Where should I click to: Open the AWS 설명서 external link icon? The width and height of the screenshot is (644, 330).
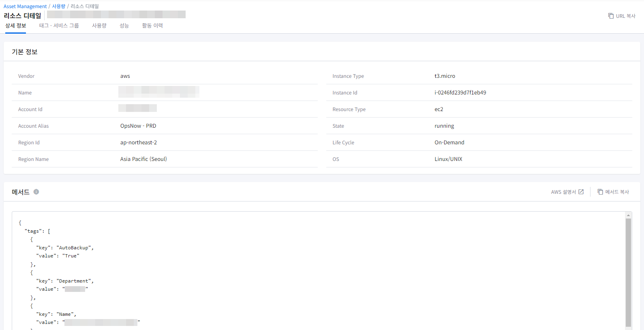coord(581,192)
